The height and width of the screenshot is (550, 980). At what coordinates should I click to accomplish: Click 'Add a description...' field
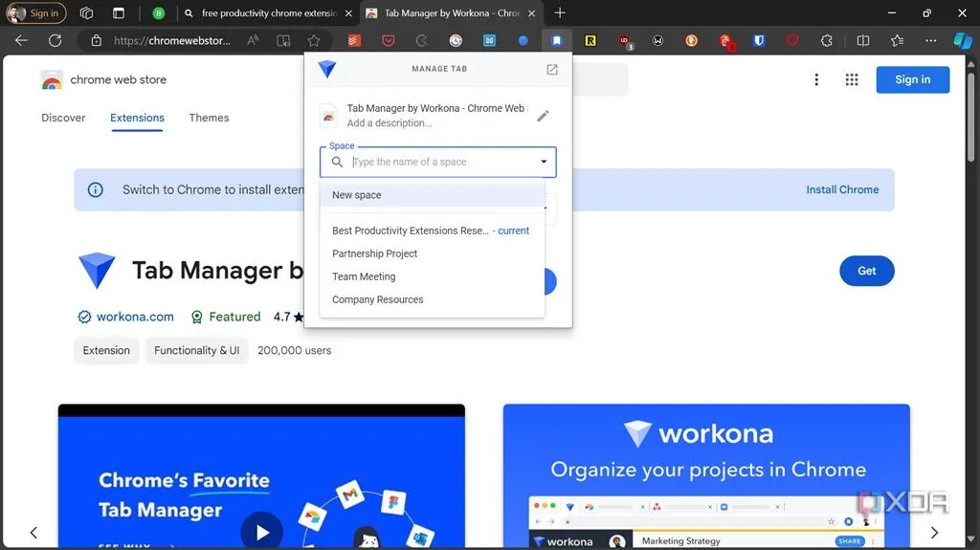pyautogui.click(x=390, y=123)
